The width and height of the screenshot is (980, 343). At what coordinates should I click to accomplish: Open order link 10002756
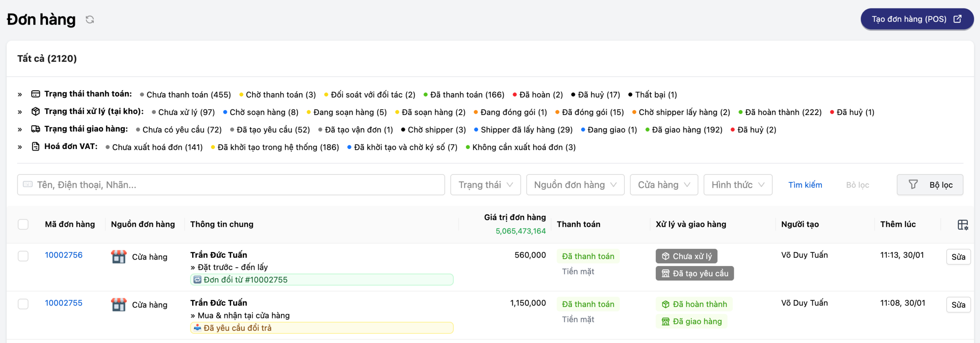(x=64, y=255)
